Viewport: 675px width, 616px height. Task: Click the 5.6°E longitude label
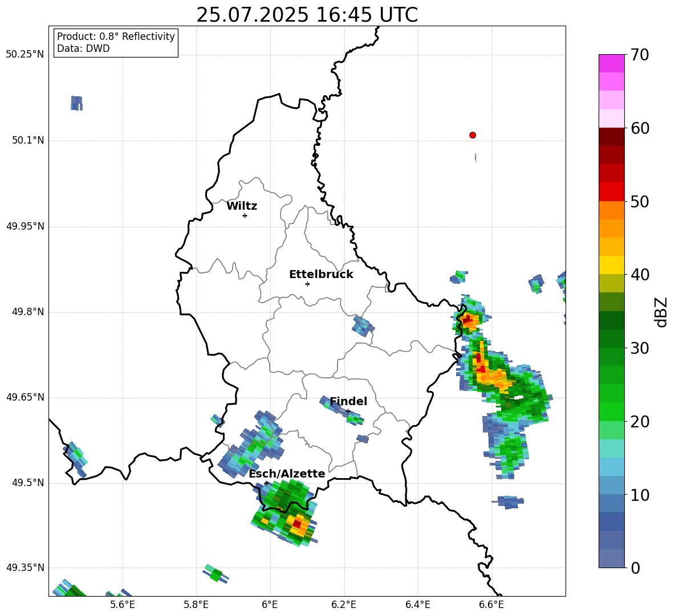point(123,605)
